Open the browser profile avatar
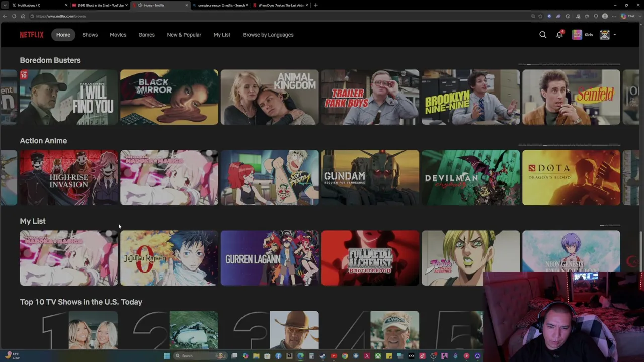 605,16
